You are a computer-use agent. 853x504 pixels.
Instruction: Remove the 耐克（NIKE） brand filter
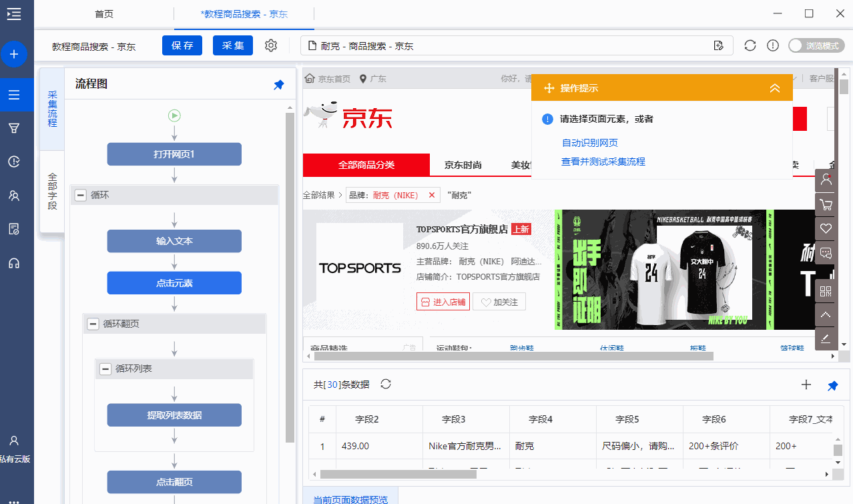pyautogui.click(x=431, y=195)
